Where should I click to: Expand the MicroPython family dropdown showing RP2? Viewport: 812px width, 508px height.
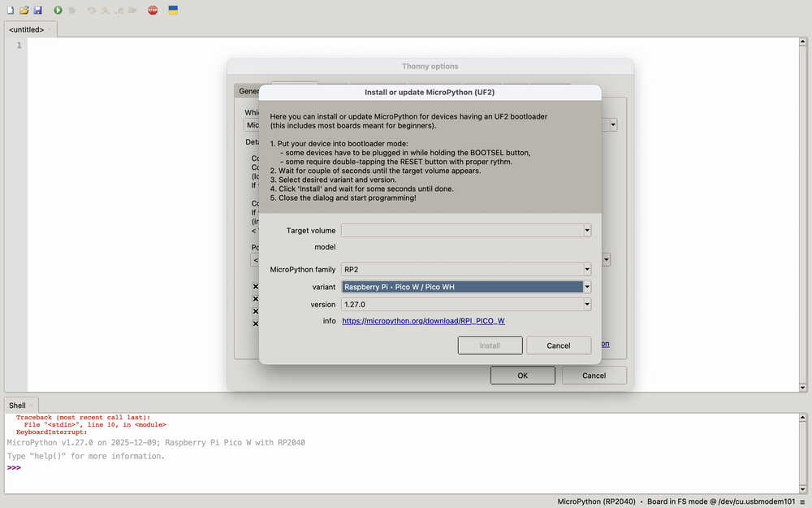pos(586,269)
